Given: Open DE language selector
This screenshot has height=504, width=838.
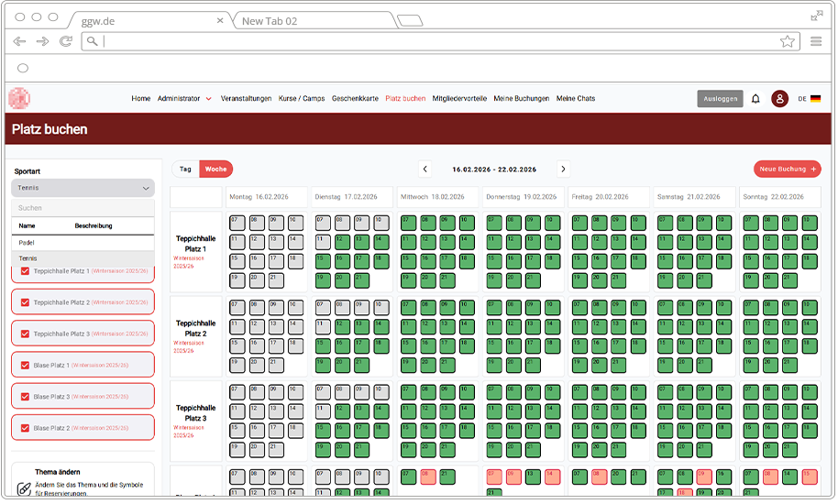Looking at the screenshot, I should pyautogui.click(x=801, y=99).
